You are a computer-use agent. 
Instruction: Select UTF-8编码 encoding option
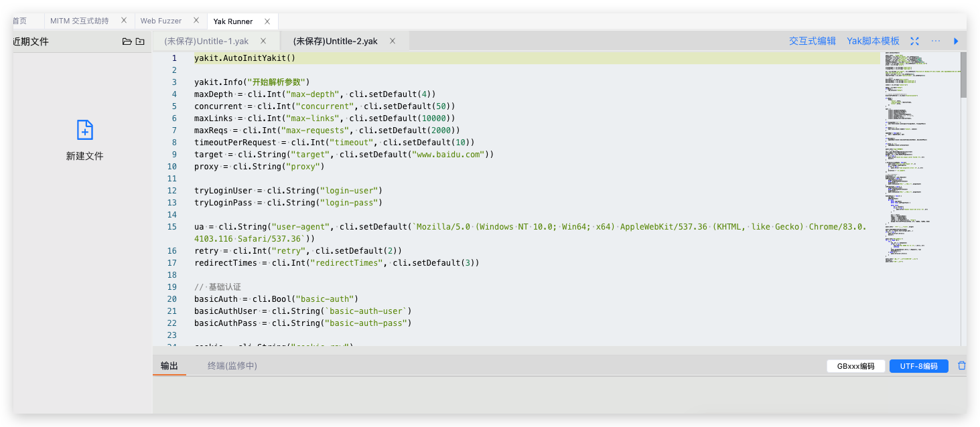pyautogui.click(x=918, y=366)
